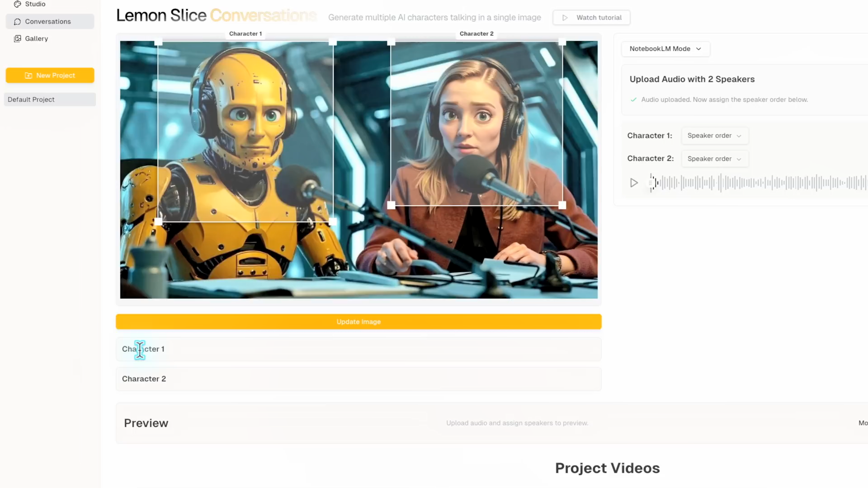
Task: Click the Watch tutorial play icon
Action: pyautogui.click(x=565, y=18)
